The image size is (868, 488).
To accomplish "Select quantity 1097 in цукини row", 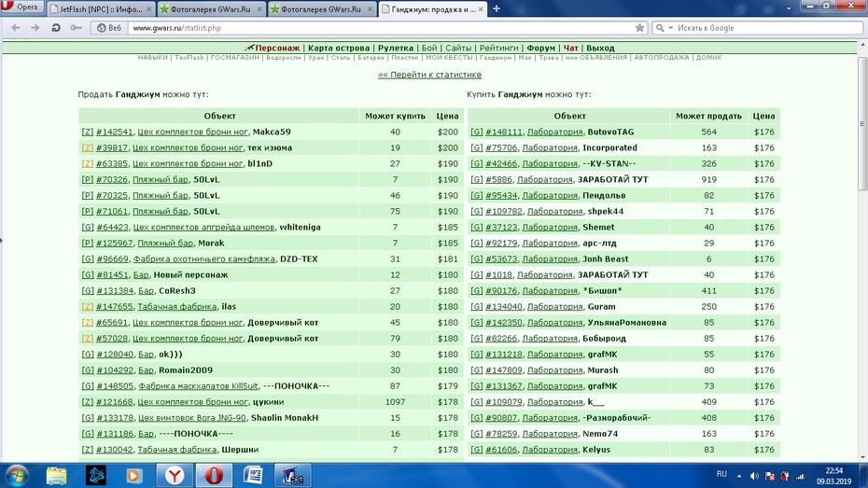I will [x=395, y=401].
